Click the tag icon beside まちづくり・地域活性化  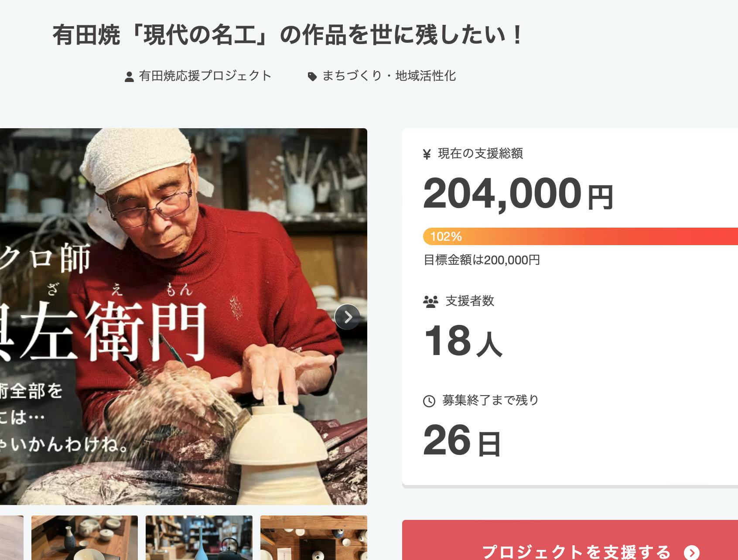[312, 77]
